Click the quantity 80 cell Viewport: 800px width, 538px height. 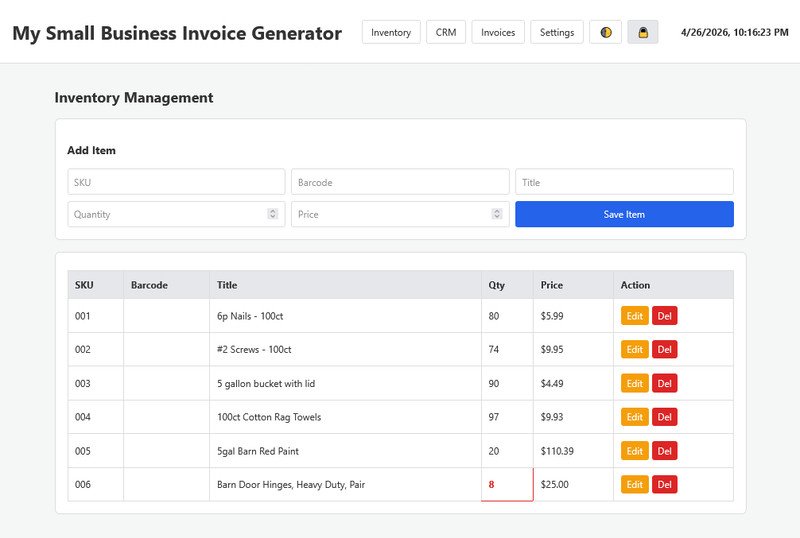(x=507, y=315)
